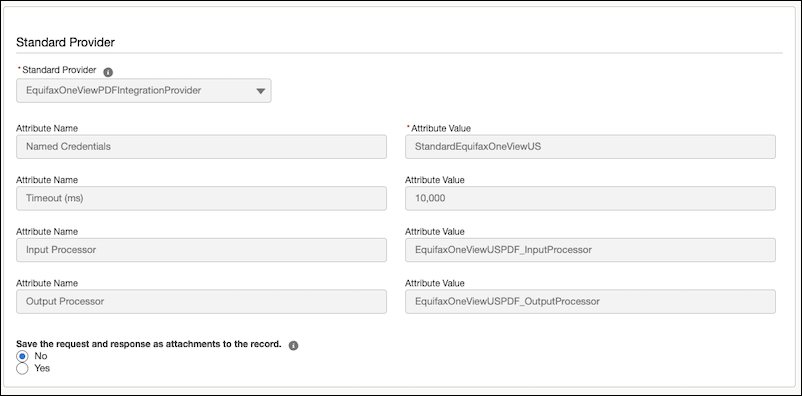This screenshot has width=802, height=396.
Task: Click the Standard Provider section heading
Action: (x=65, y=42)
